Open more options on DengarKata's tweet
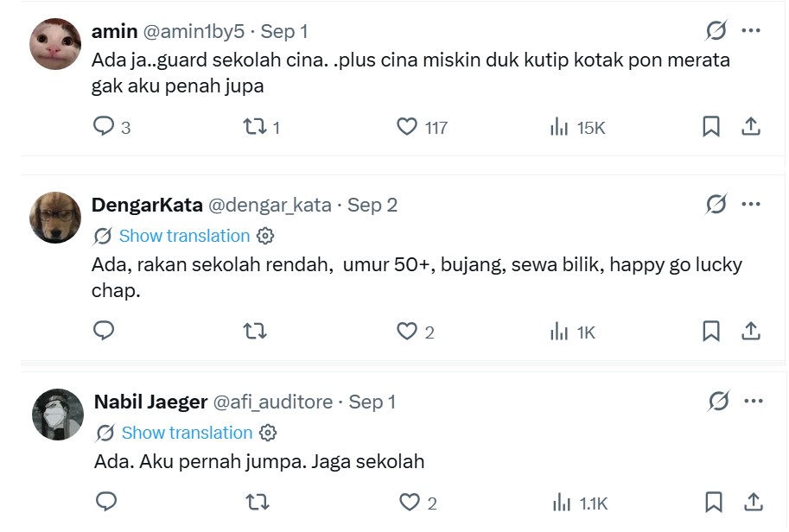The width and height of the screenshot is (789, 532). pos(751,204)
